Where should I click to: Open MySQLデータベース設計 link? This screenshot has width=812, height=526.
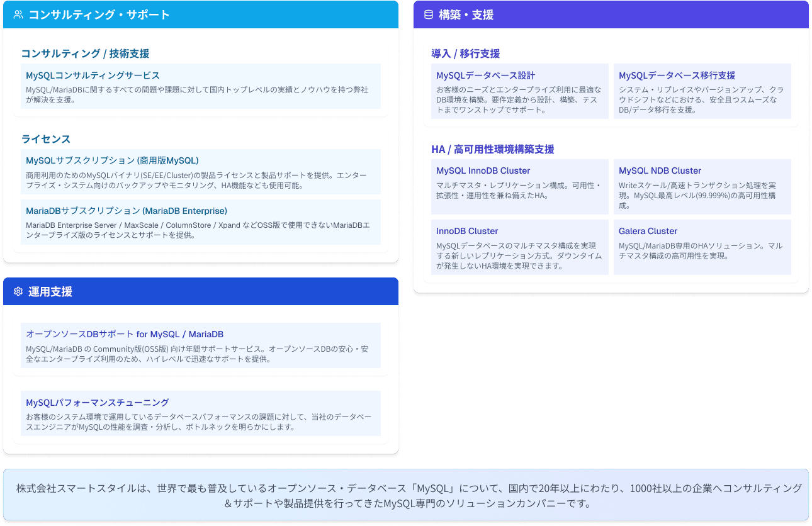pyautogui.click(x=485, y=75)
